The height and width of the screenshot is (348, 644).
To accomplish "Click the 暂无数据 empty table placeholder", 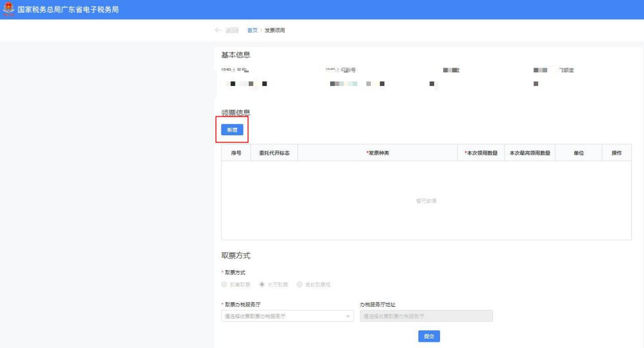I will click(x=426, y=201).
